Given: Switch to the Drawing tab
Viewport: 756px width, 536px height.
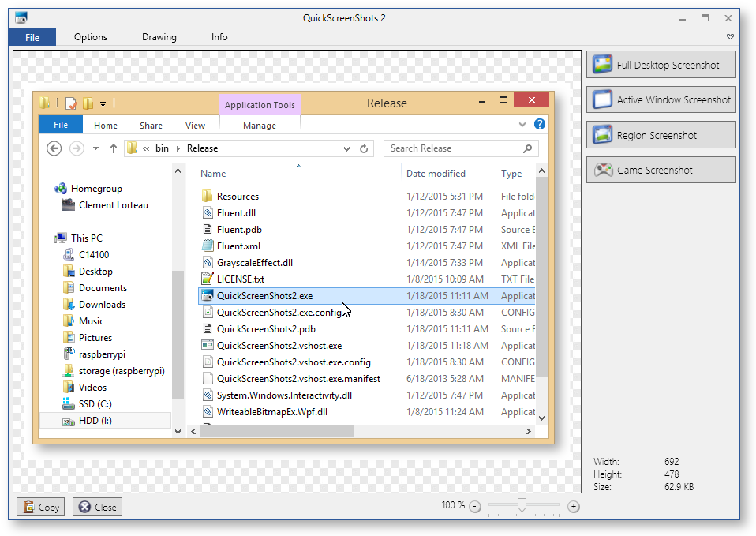Looking at the screenshot, I should (x=159, y=37).
